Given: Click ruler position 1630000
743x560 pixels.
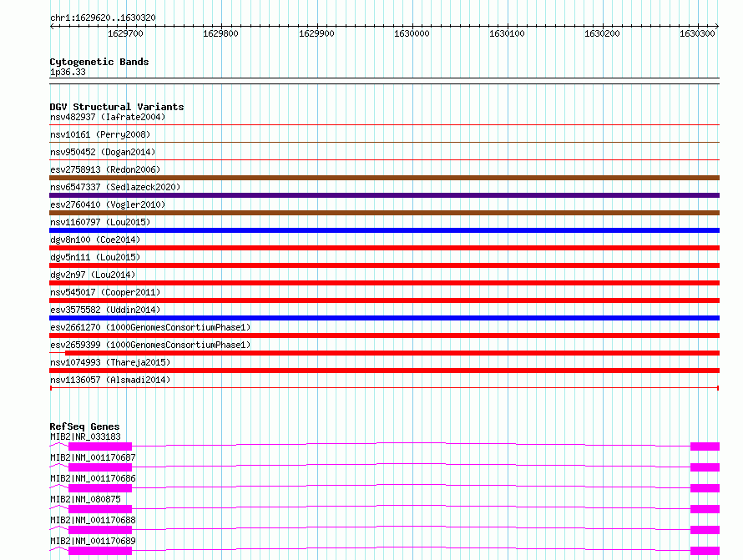Looking at the screenshot, I should pyautogui.click(x=412, y=33).
